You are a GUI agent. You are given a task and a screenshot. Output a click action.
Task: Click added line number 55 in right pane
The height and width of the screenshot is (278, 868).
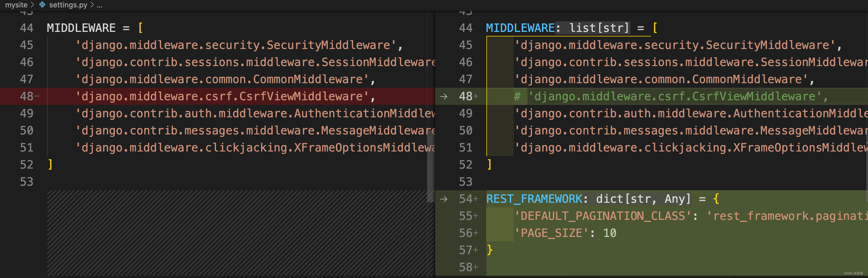(466, 216)
